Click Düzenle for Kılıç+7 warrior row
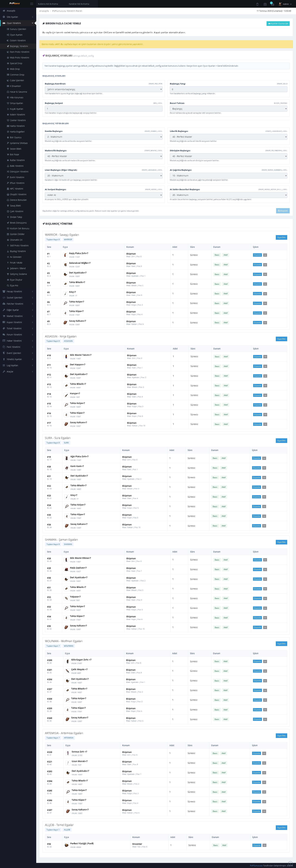The width and height of the screenshot is (296, 868). coord(257,293)
